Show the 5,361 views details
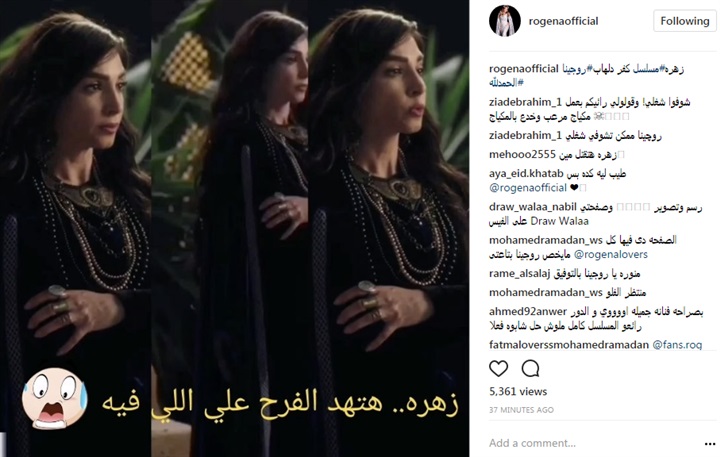 [518, 391]
